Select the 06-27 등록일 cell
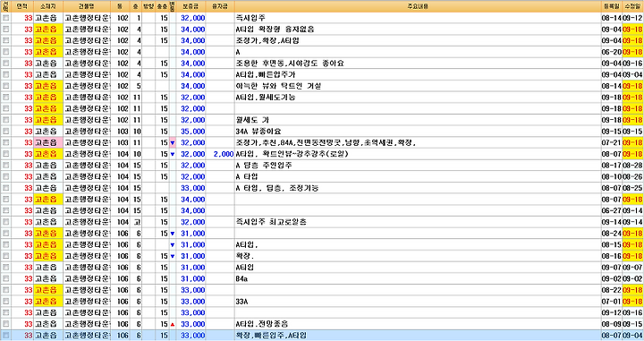This screenshot has height=341, width=644. coord(612,210)
